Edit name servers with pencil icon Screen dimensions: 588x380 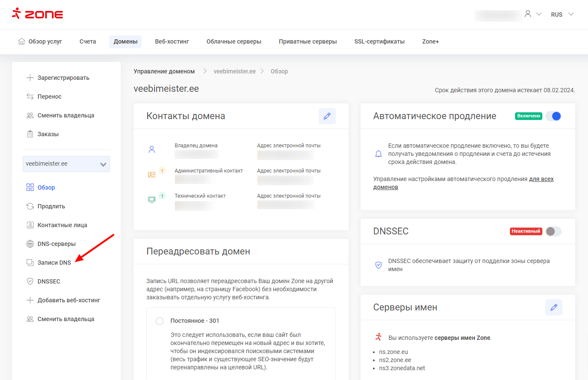(x=553, y=307)
